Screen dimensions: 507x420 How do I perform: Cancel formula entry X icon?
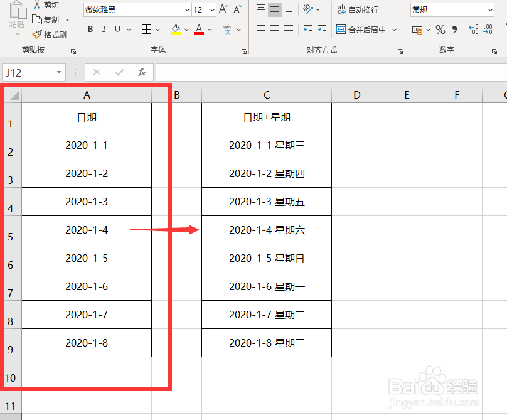(x=97, y=72)
